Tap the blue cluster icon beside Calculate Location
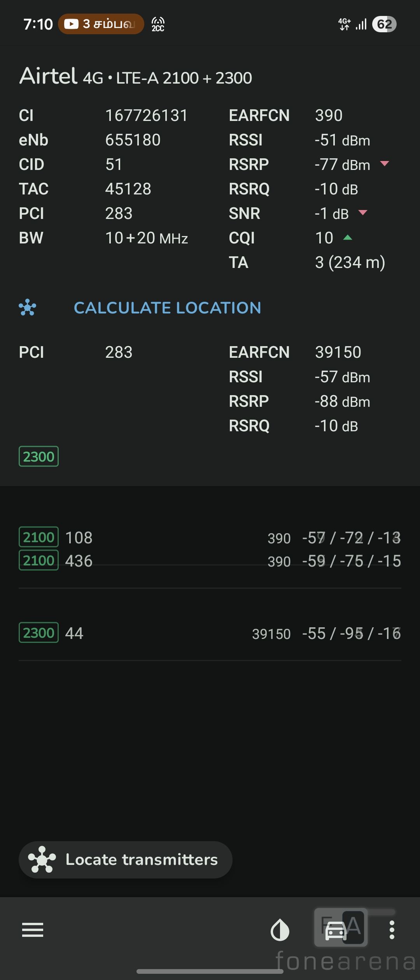This screenshot has height=980, width=420. pyautogui.click(x=28, y=308)
